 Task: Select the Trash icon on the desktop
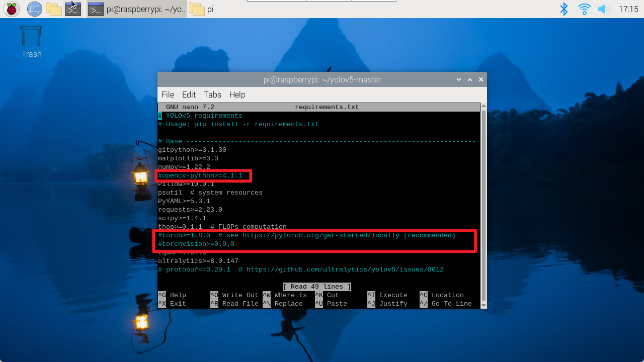click(x=31, y=42)
